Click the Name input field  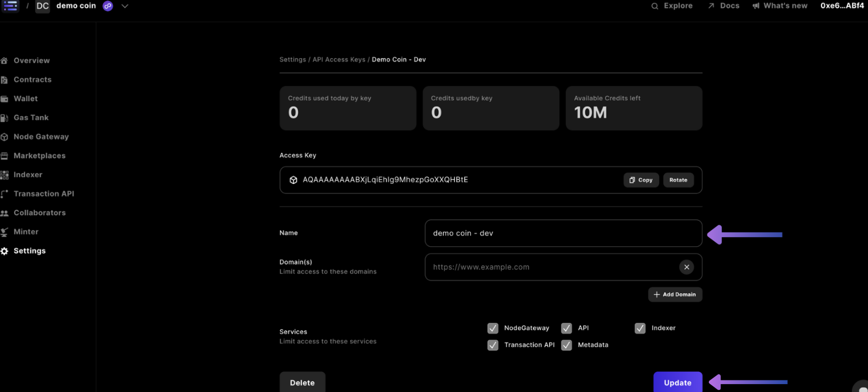563,234
